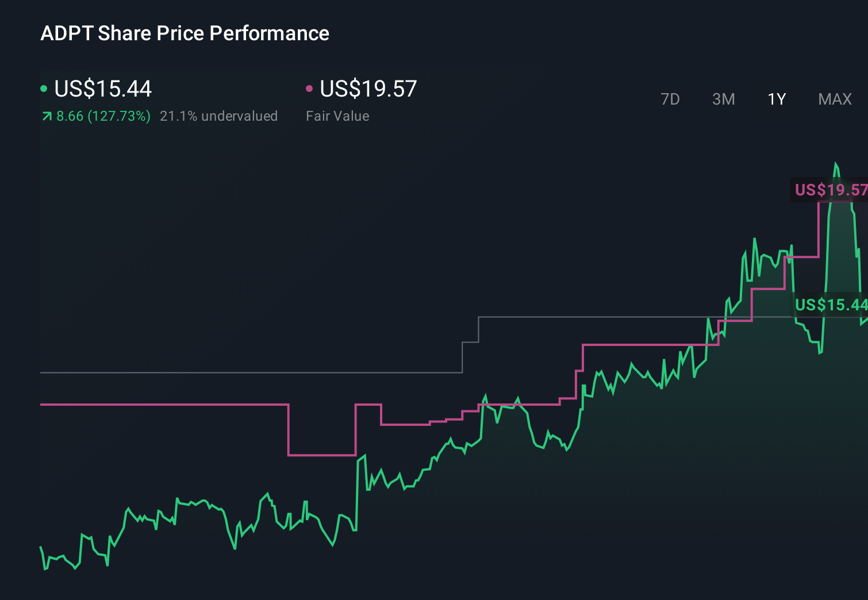
Task: Switch to the 3M timeframe
Action: (x=723, y=99)
